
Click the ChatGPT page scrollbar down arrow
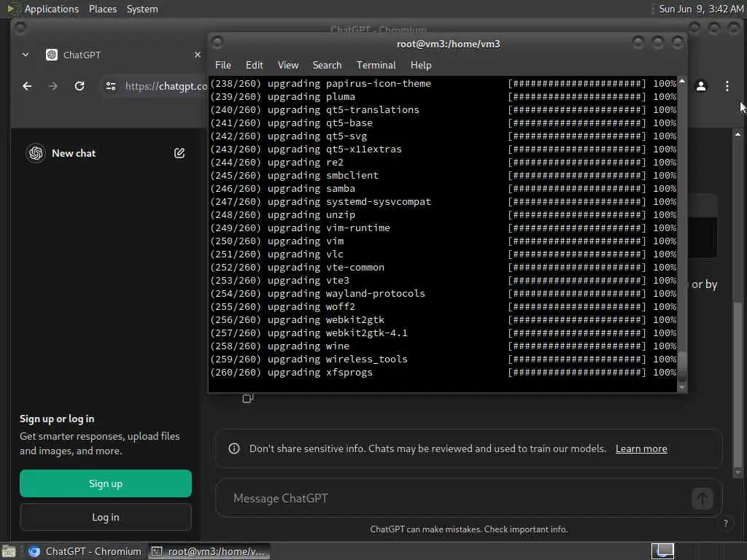pyautogui.click(x=738, y=472)
